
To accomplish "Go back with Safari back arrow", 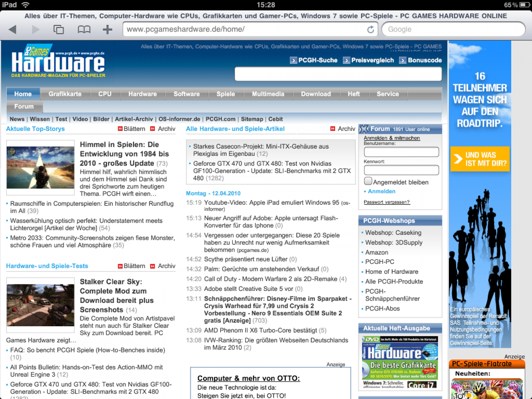I will point(12,30).
